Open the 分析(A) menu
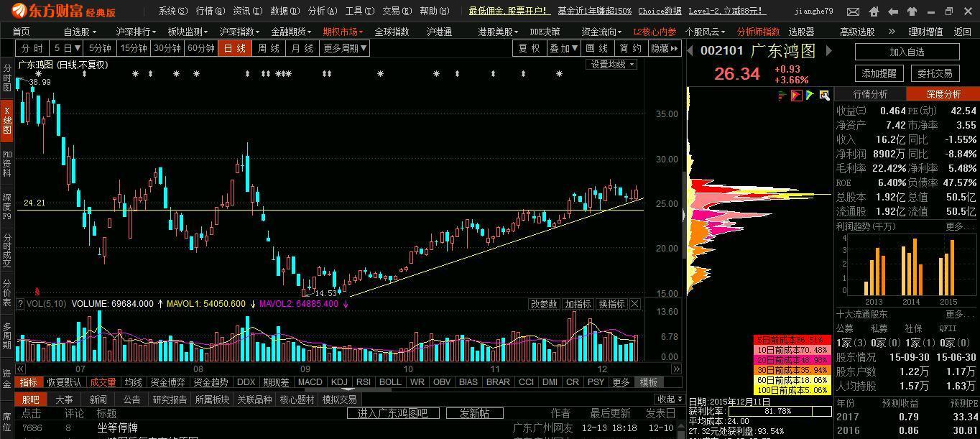 [x=323, y=11]
